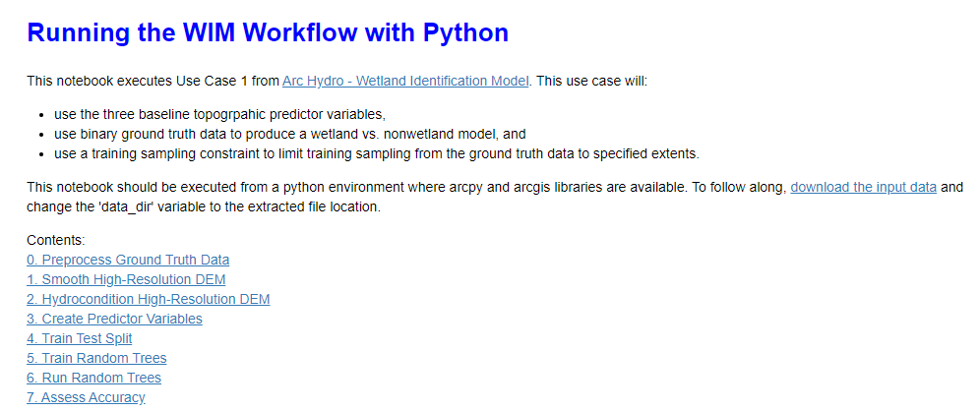Open the Arc Hydro Wetland Identification Model link
Screen dimensions: 980x411
coord(405,81)
